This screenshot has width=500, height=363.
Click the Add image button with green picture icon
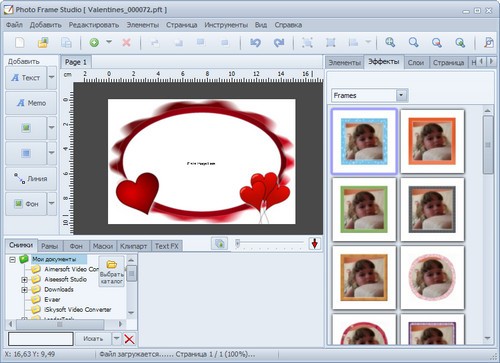pos(26,128)
